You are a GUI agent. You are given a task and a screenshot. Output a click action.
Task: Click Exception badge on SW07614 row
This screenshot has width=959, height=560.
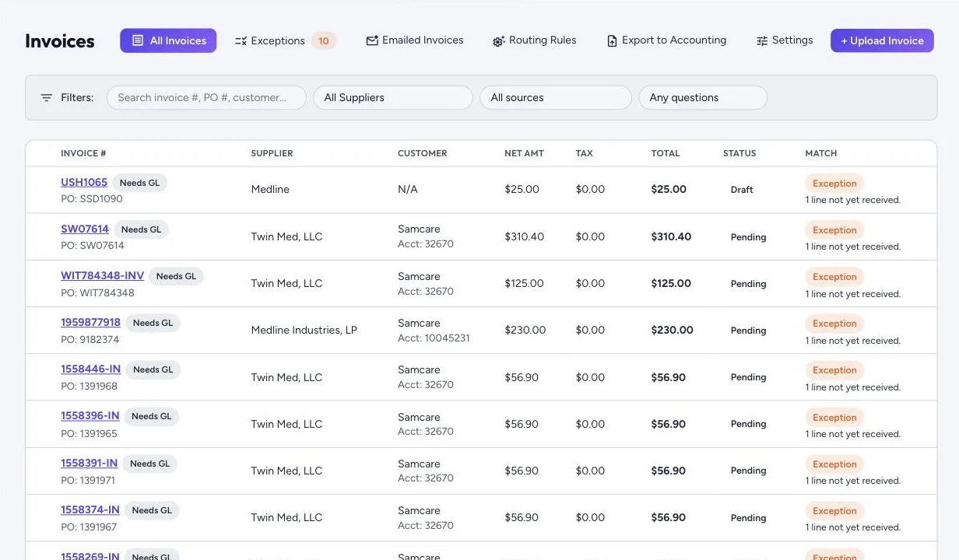click(834, 230)
